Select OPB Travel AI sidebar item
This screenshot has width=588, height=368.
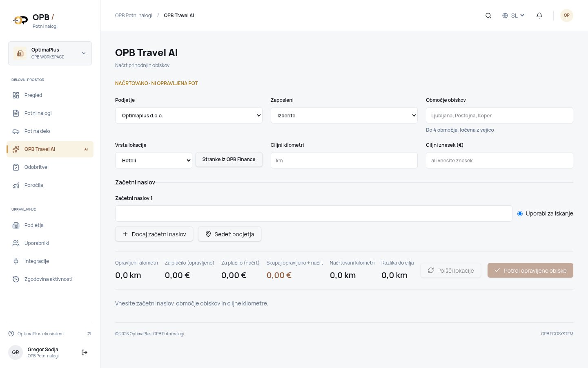coord(50,149)
